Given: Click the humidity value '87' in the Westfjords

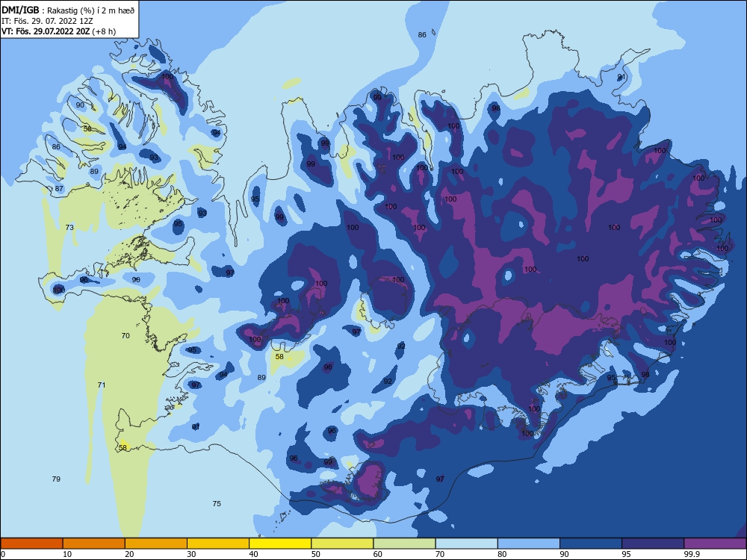Looking at the screenshot, I should pyautogui.click(x=59, y=189).
